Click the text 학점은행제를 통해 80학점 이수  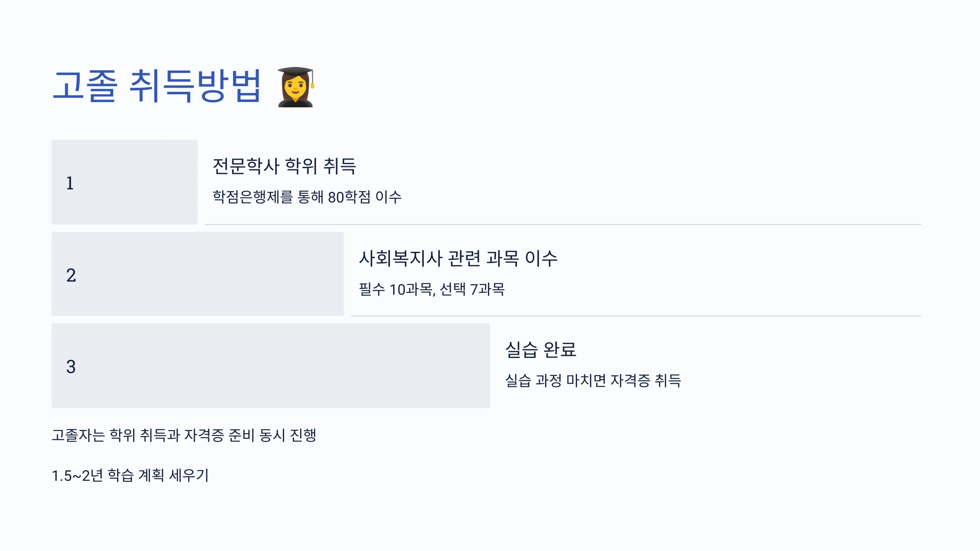[307, 197]
